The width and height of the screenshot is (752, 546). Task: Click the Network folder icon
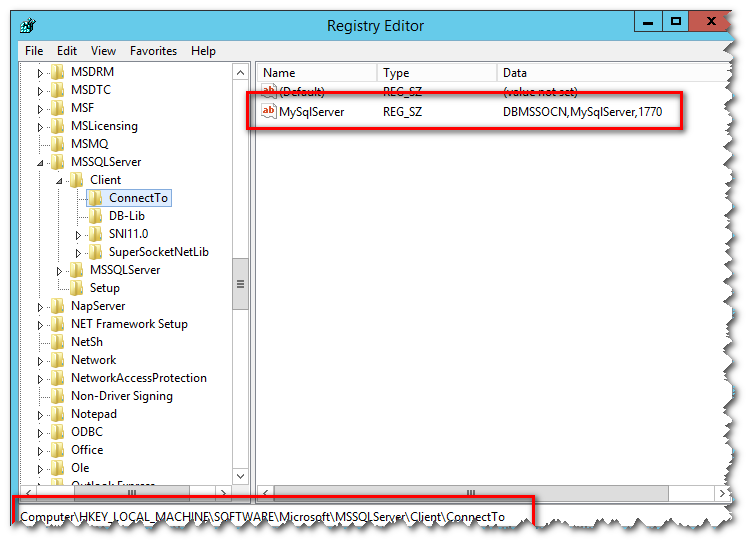coord(58,360)
